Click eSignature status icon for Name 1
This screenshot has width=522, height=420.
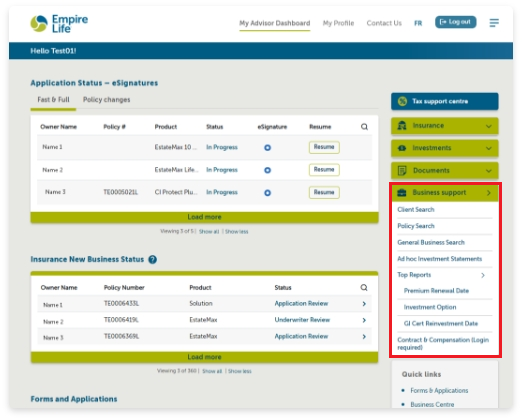[267, 147]
